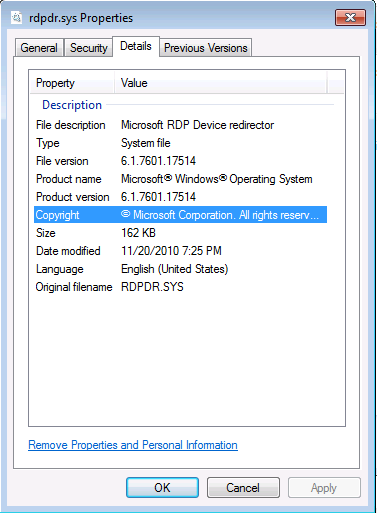Select the Product version property label
This screenshot has width=377, height=513.
(x=73, y=197)
